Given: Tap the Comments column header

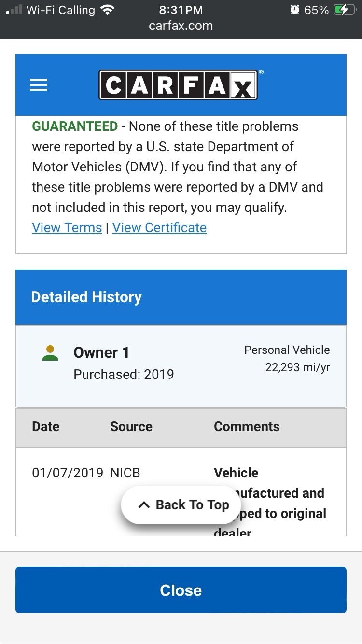Looking at the screenshot, I should coord(247,427).
